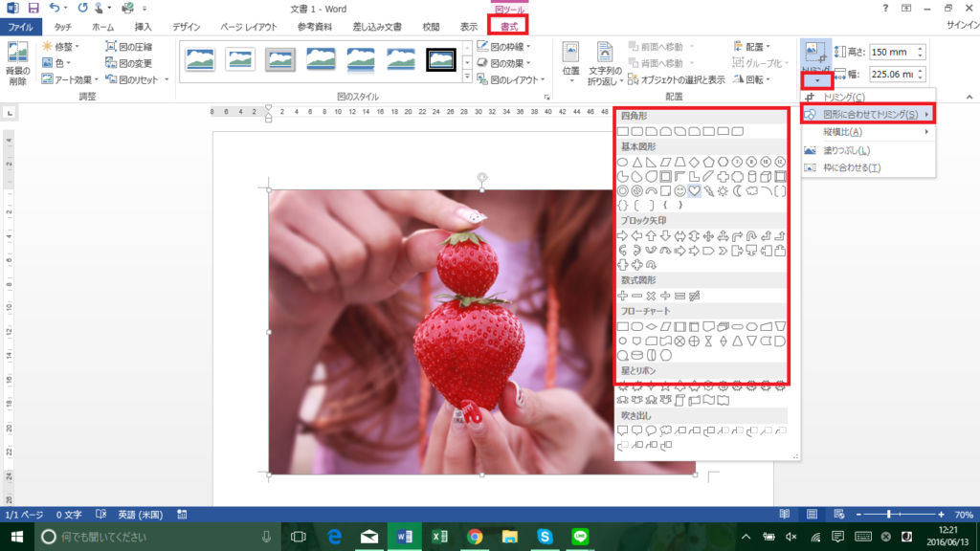Click 図のリセット button

pos(137,80)
